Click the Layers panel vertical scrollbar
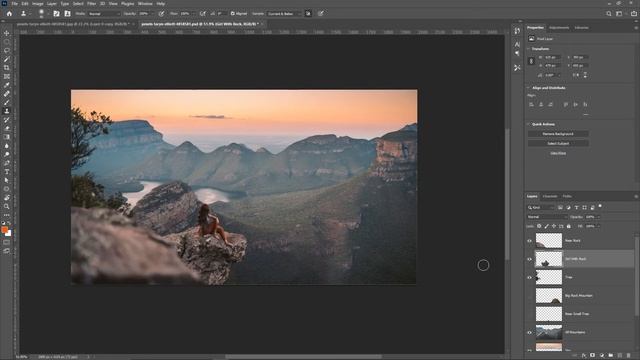 point(636,276)
